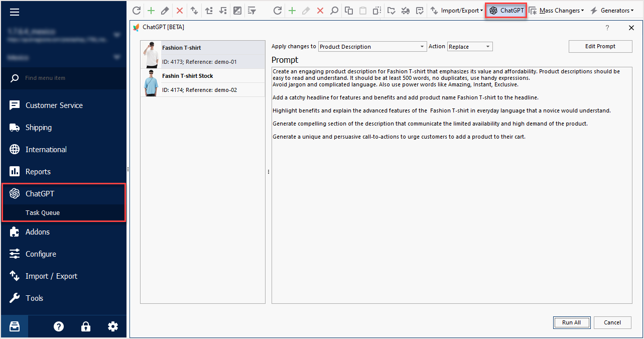The height and width of the screenshot is (339, 644).
Task: Open the Action Replace dropdown
Action: (470, 47)
